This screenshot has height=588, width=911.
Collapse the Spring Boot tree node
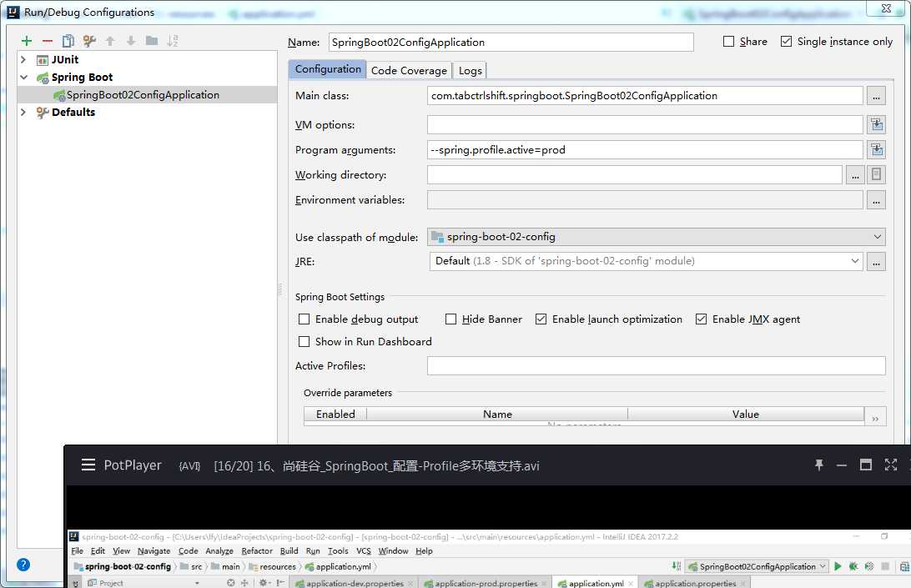click(24, 77)
